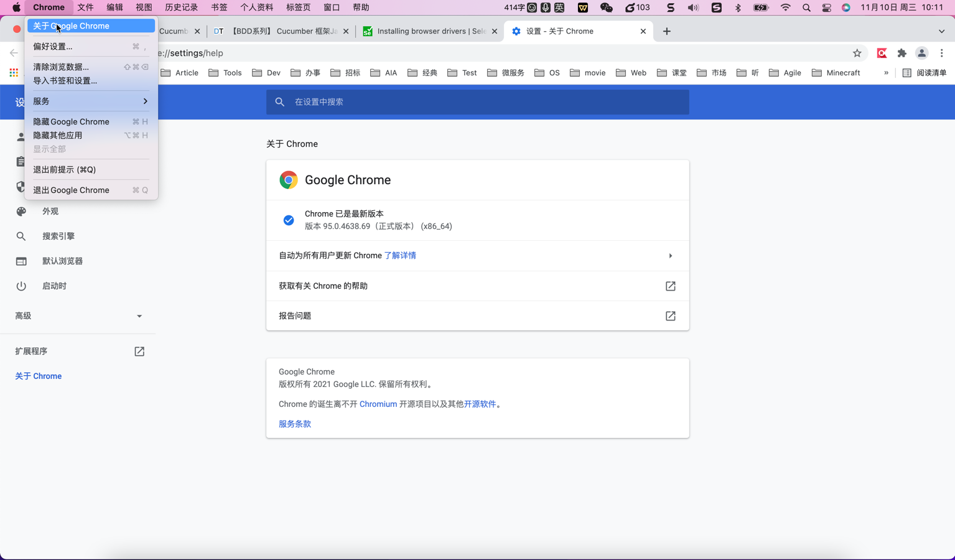The width and height of the screenshot is (955, 560).
Task: Click the 了解详情 link
Action: (x=400, y=256)
